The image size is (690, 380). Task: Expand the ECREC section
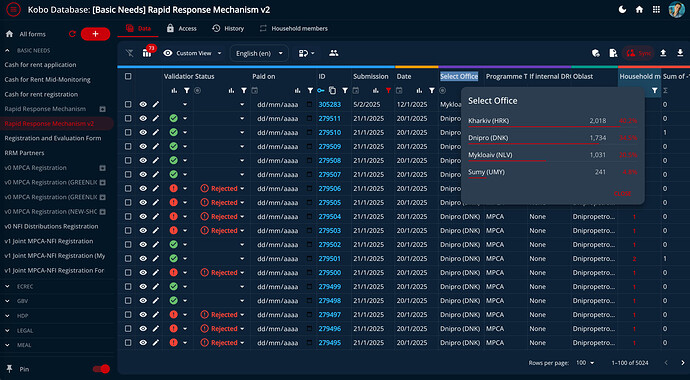click(7, 286)
